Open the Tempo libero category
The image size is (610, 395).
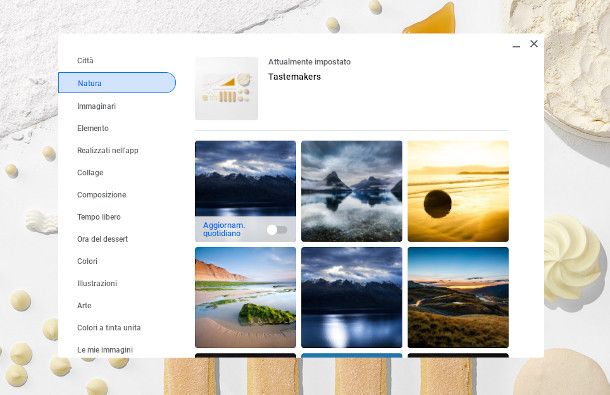coord(99,217)
